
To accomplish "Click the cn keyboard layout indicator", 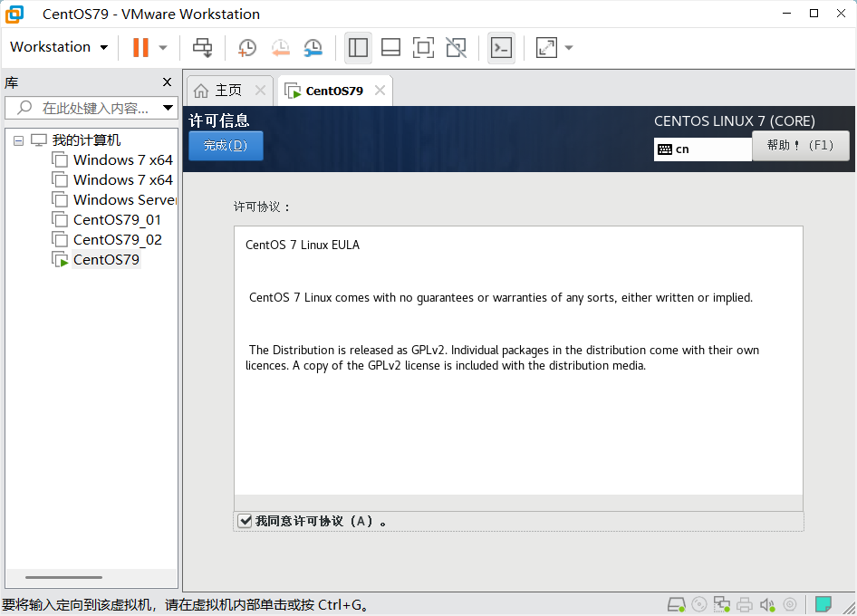I will point(703,149).
